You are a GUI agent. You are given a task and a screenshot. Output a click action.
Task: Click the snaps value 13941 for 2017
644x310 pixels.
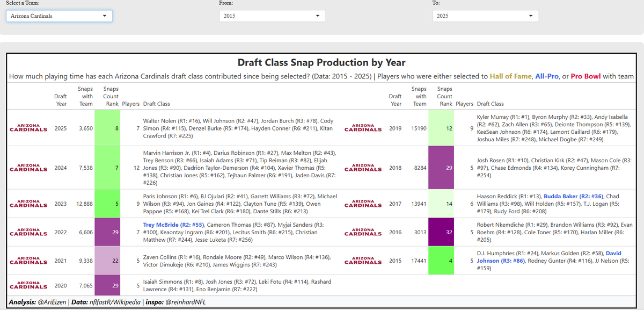(x=419, y=204)
